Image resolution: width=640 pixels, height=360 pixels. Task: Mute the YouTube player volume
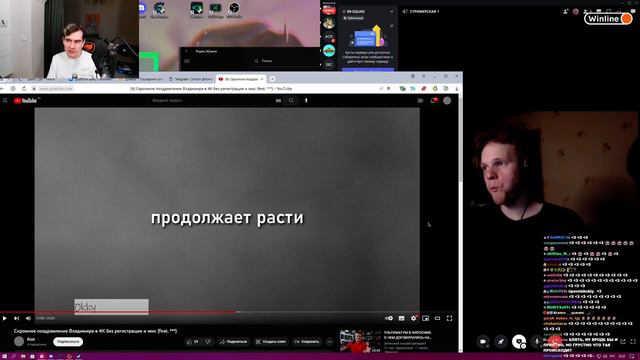point(28,318)
